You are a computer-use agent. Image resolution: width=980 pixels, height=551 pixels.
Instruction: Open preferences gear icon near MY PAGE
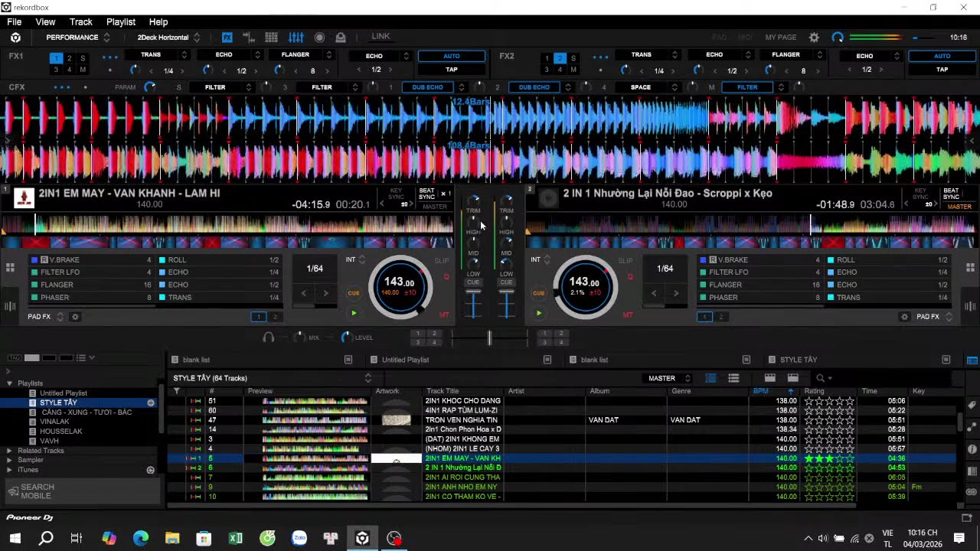click(814, 37)
